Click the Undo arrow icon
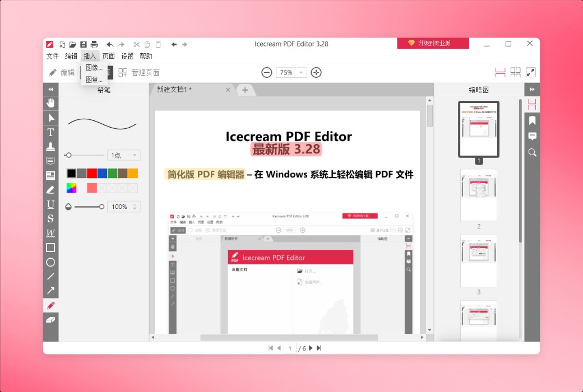Viewport: 583px width, 392px height. [110, 44]
